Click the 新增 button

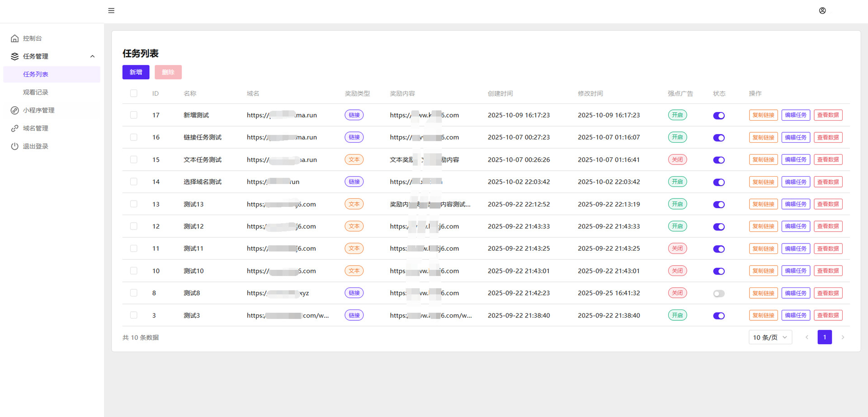136,72
